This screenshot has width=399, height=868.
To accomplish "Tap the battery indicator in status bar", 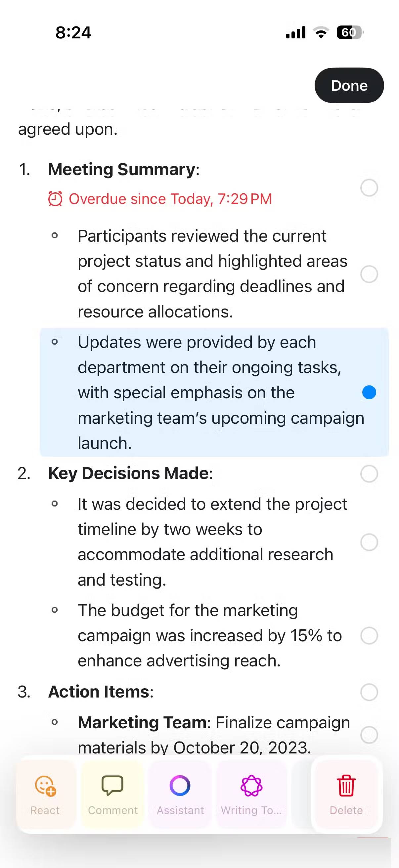I will point(350,32).
